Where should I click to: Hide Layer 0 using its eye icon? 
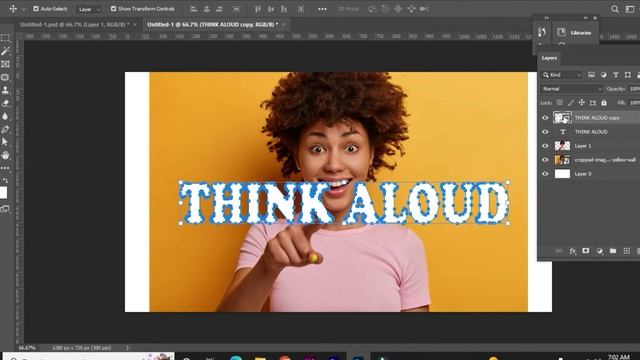pyautogui.click(x=545, y=174)
